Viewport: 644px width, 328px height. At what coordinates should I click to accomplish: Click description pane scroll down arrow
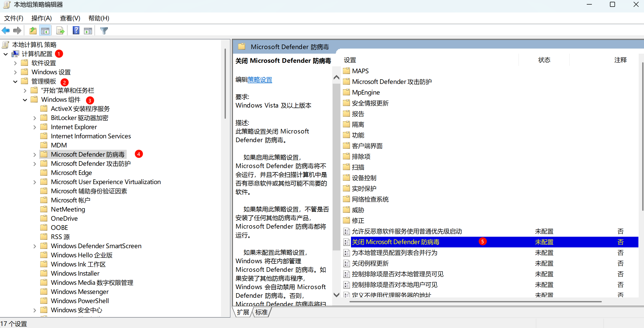pyautogui.click(x=336, y=295)
